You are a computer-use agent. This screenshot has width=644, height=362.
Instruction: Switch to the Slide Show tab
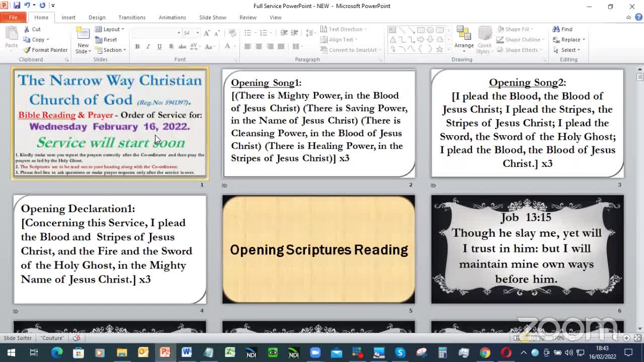[x=213, y=17]
